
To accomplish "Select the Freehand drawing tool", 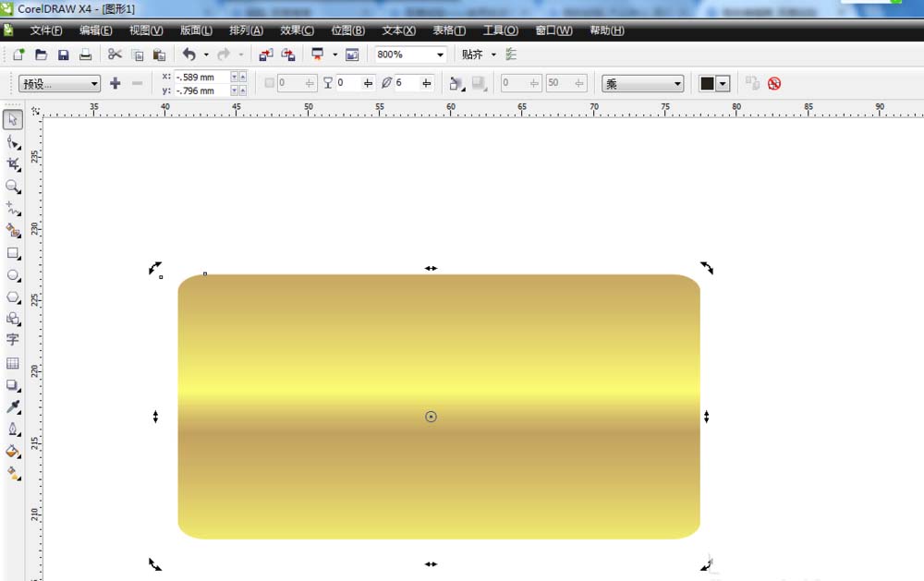I will point(13,209).
